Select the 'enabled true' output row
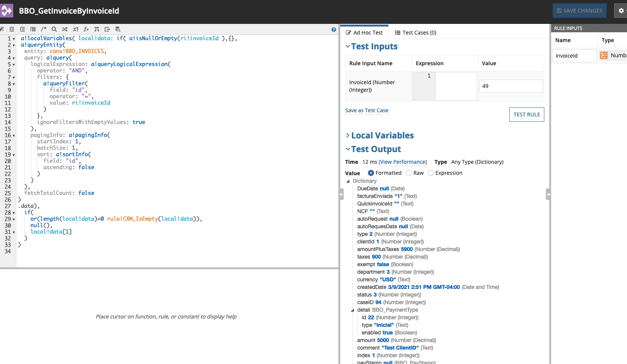This screenshot has height=364, width=627. pos(390,333)
